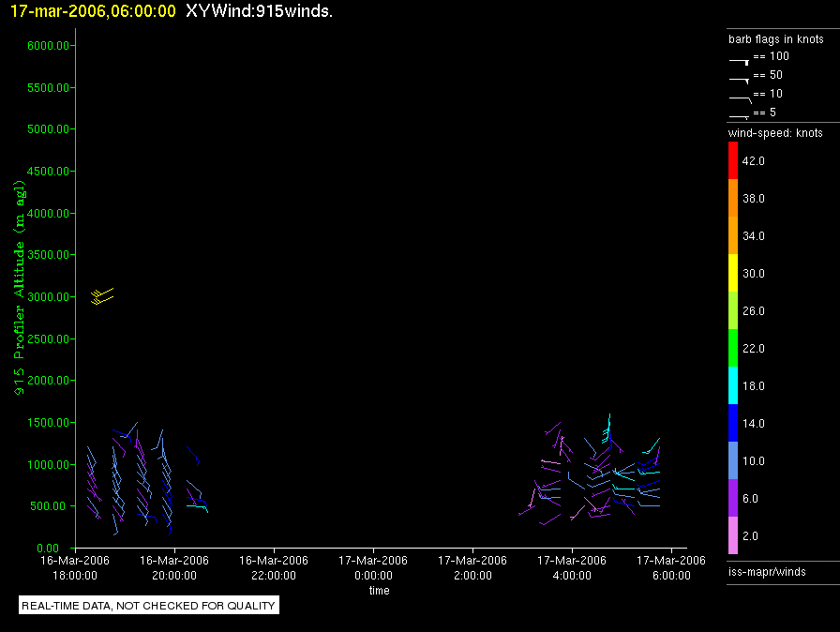
Task: Click the 0.00 altitude tick label
Action: [x=48, y=548]
